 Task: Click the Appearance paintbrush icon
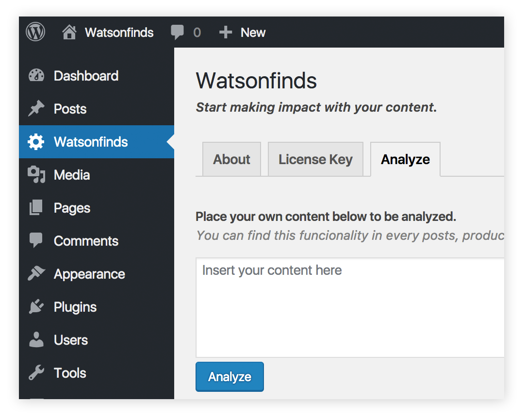coord(36,273)
